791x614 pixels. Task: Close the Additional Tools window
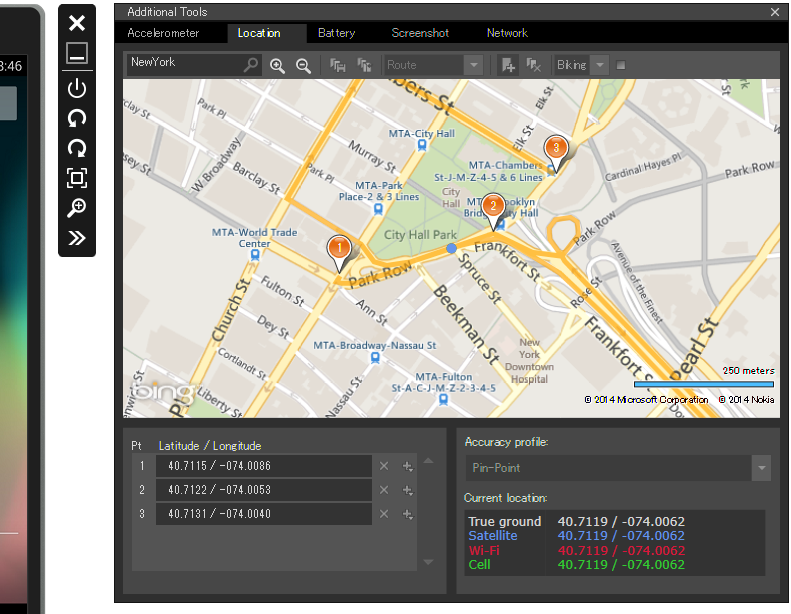click(x=775, y=12)
